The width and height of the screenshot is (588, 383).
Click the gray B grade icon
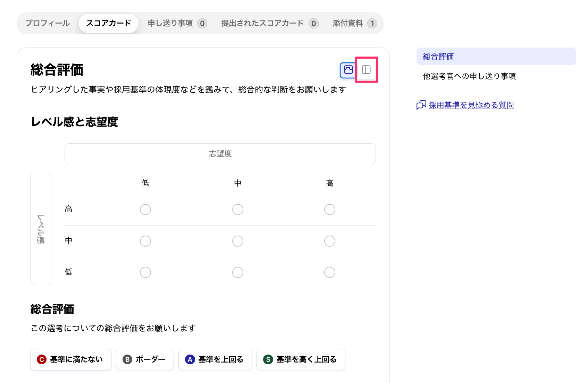click(127, 359)
